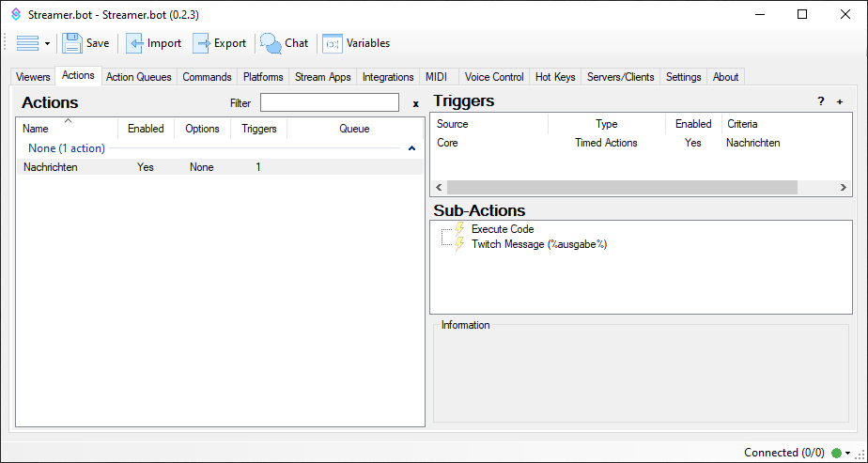Image resolution: width=868 pixels, height=463 pixels.
Task: Click into the Filter text field
Action: pos(329,102)
